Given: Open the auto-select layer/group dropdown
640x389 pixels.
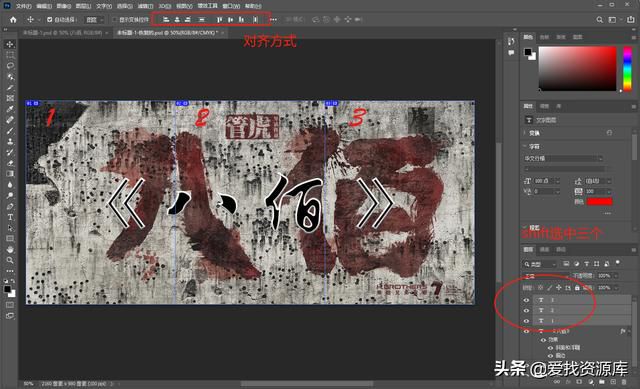Looking at the screenshot, I should (94, 20).
